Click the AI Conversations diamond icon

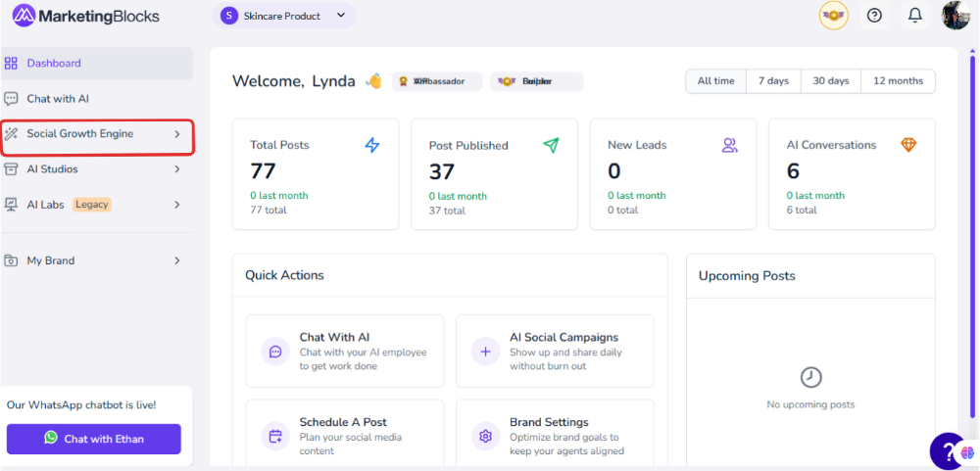click(x=908, y=145)
